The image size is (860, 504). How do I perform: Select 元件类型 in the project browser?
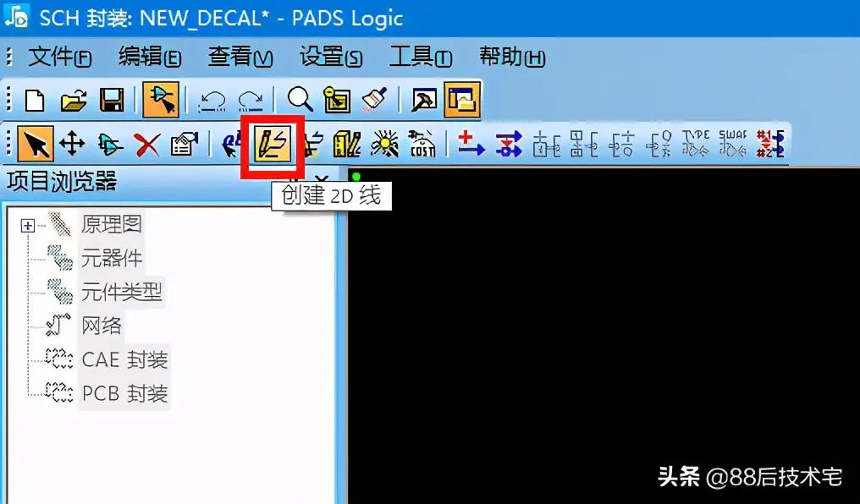point(122,292)
